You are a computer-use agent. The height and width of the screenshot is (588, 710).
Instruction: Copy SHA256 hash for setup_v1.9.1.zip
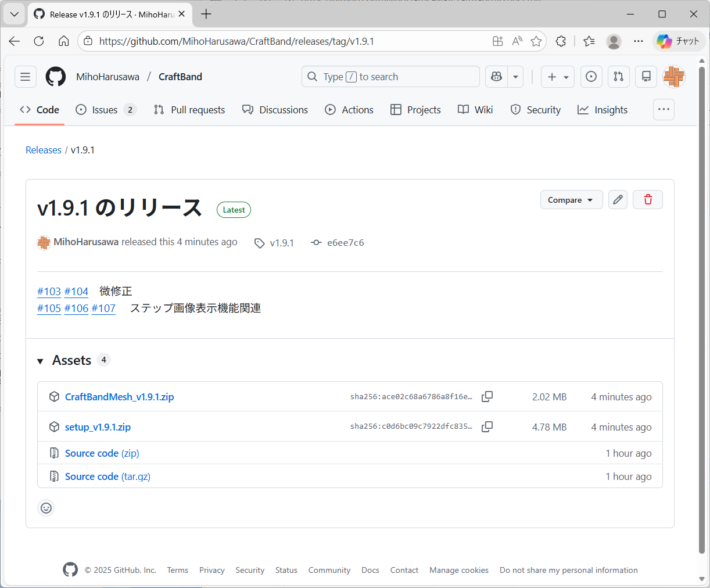487,427
